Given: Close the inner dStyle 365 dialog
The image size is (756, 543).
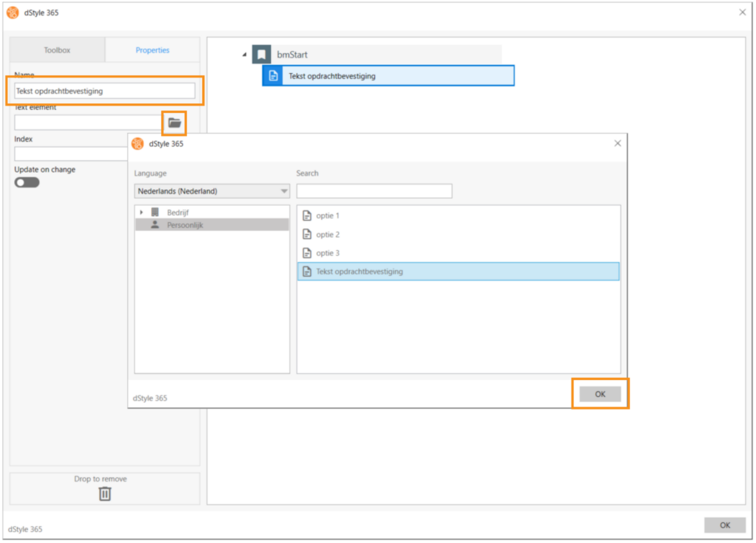Looking at the screenshot, I should pos(618,143).
